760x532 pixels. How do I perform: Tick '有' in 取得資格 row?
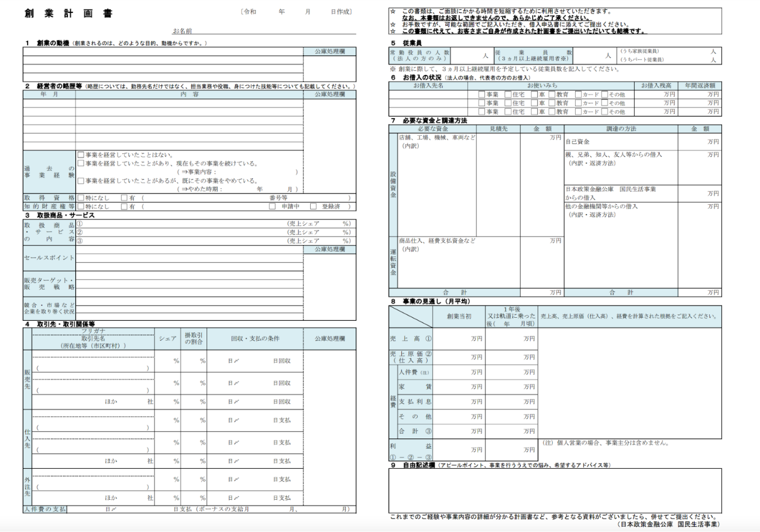124,198
